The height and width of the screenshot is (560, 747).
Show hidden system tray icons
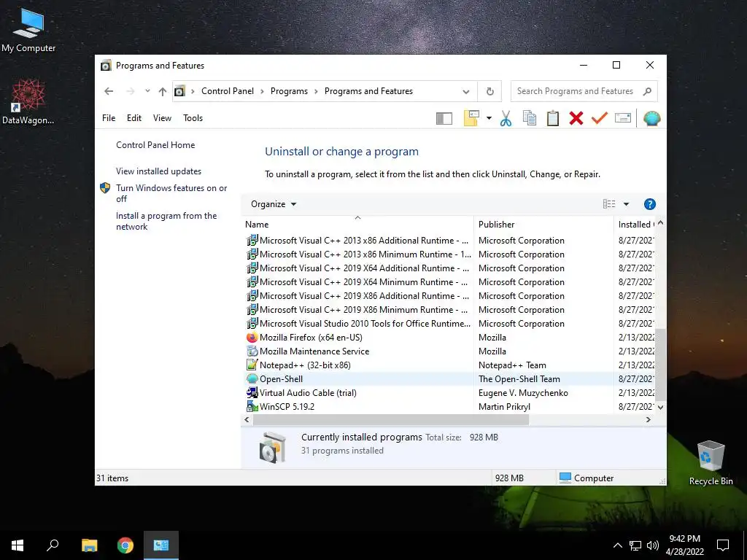(617, 545)
